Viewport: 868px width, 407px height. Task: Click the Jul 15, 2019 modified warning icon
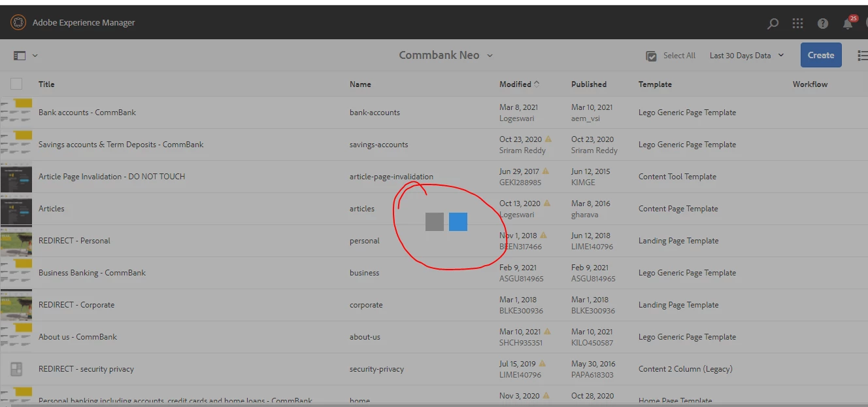(542, 363)
